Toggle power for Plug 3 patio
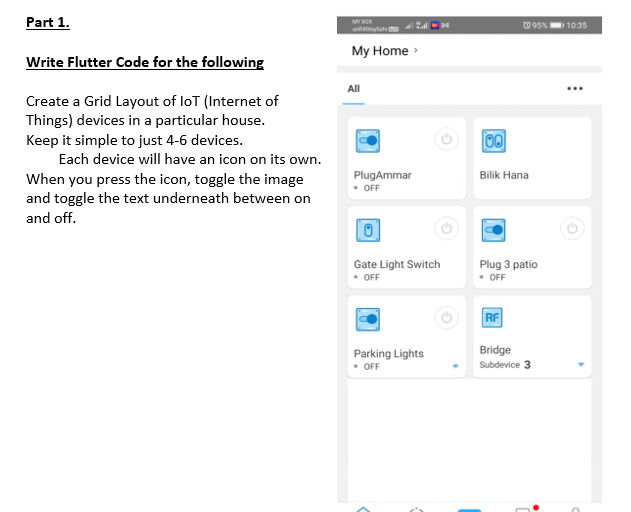 [572, 229]
